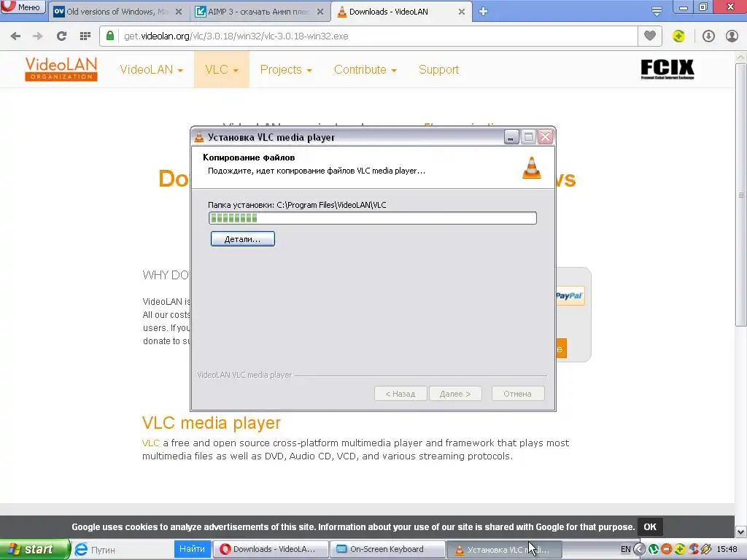Go back with the browser back arrow
Image resolution: width=747 pixels, height=560 pixels.
click(x=15, y=36)
